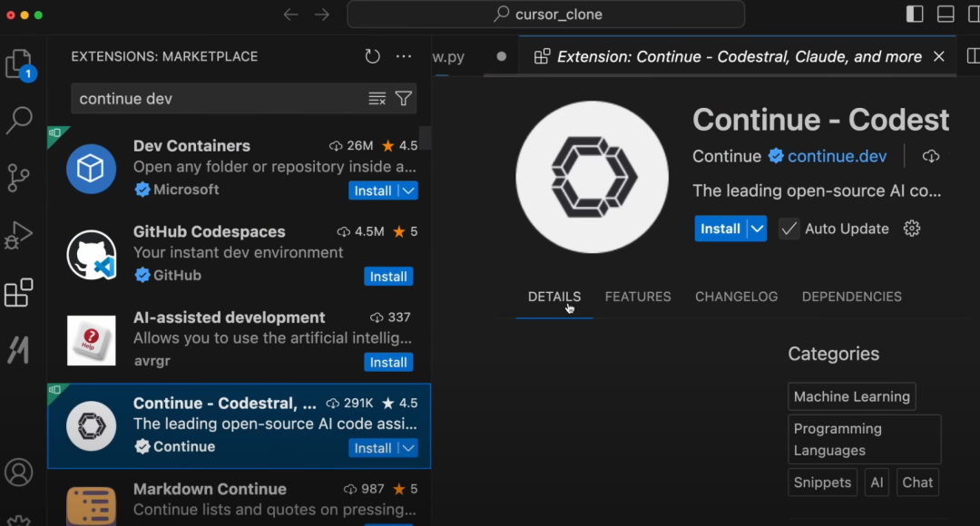The image size is (980, 526).
Task: Click the Microsoft publisher name
Action: pyautogui.click(x=186, y=190)
